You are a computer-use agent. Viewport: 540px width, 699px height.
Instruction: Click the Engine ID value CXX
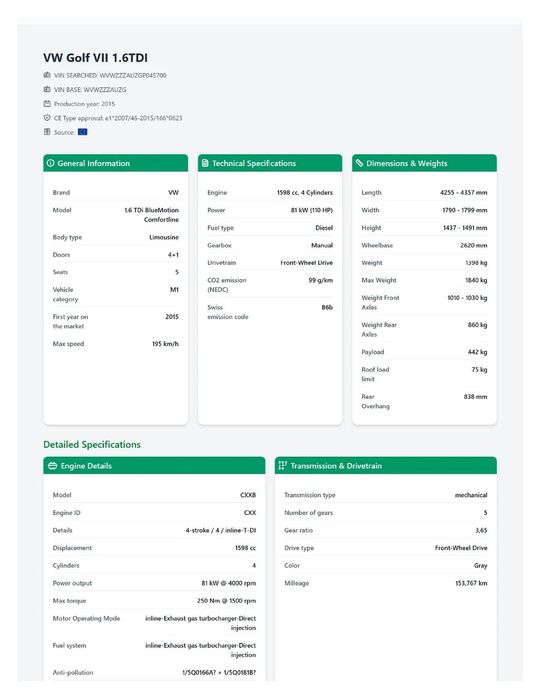coord(250,513)
